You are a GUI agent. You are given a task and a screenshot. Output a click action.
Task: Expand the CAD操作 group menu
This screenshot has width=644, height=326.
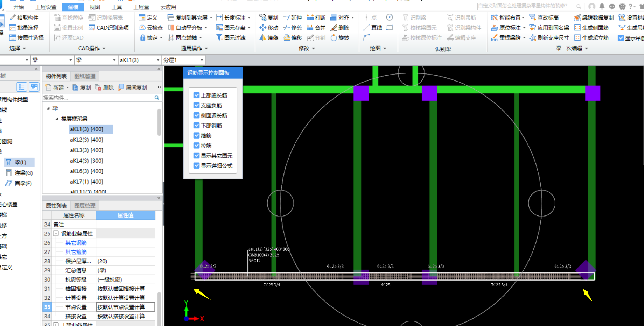click(92, 48)
